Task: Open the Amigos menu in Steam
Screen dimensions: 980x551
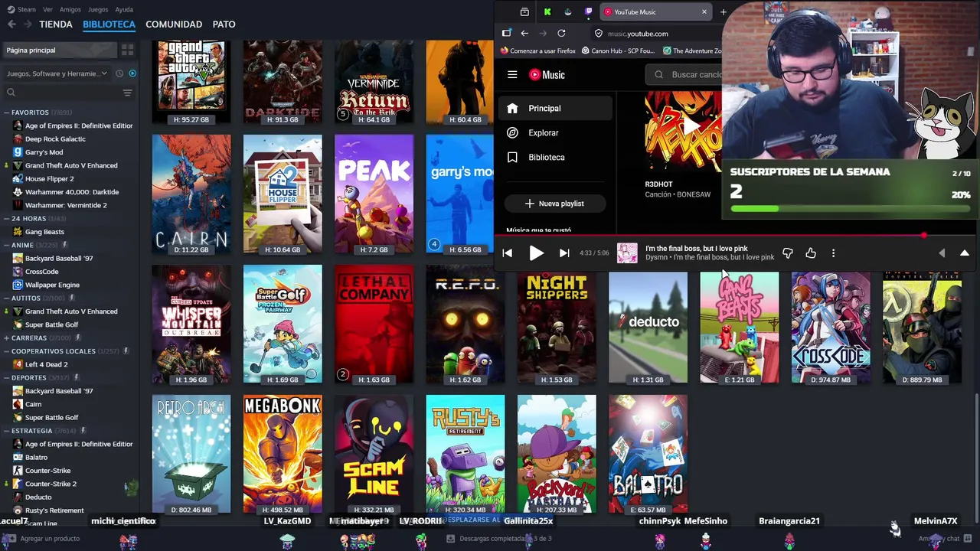Action: pyautogui.click(x=70, y=9)
